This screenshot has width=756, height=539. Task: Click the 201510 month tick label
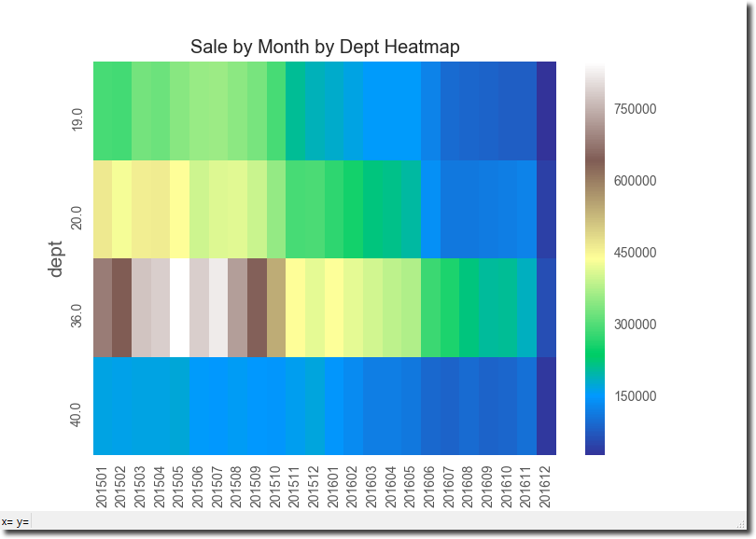(x=274, y=487)
